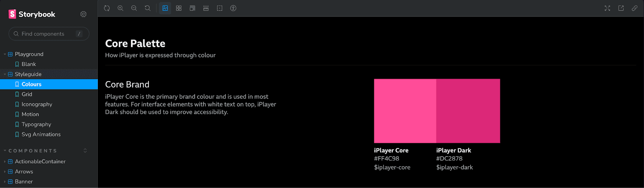Open the Typography story
Image resolution: width=644 pixels, height=188 pixels.
pos(49,124)
